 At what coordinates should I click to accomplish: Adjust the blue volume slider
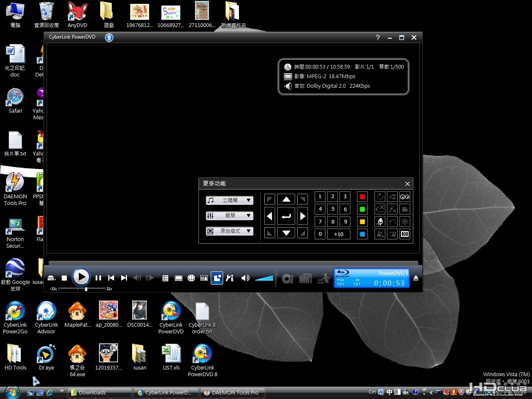(x=264, y=278)
